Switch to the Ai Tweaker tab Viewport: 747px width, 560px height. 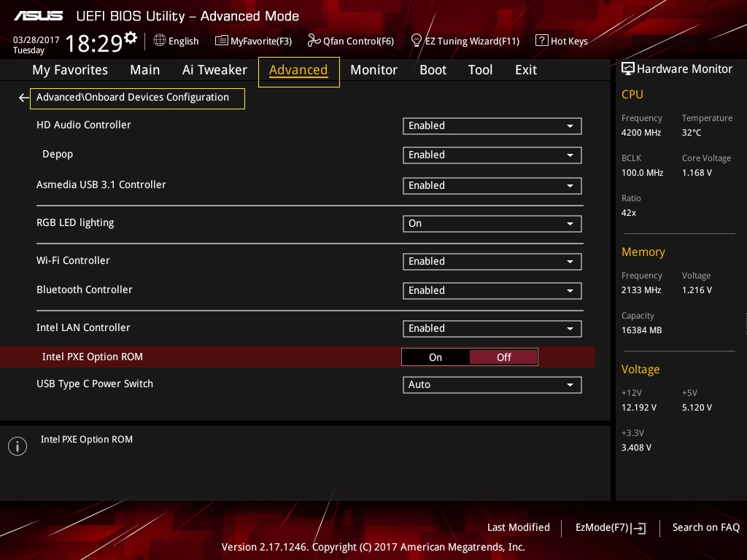point(214,70)
